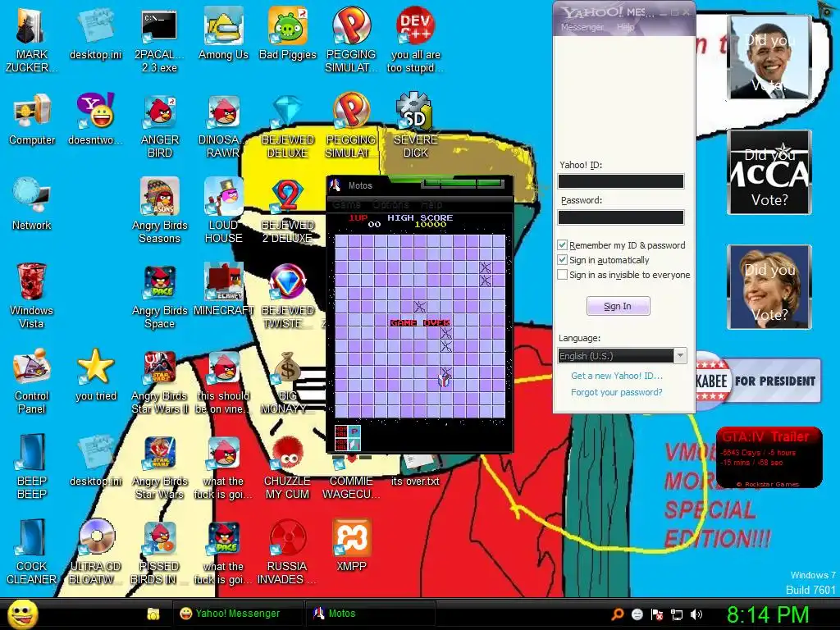Viewport: 840px width, 630px height.
Task: Open the volume speaker tray icon
Action: [x=696, y=614]
